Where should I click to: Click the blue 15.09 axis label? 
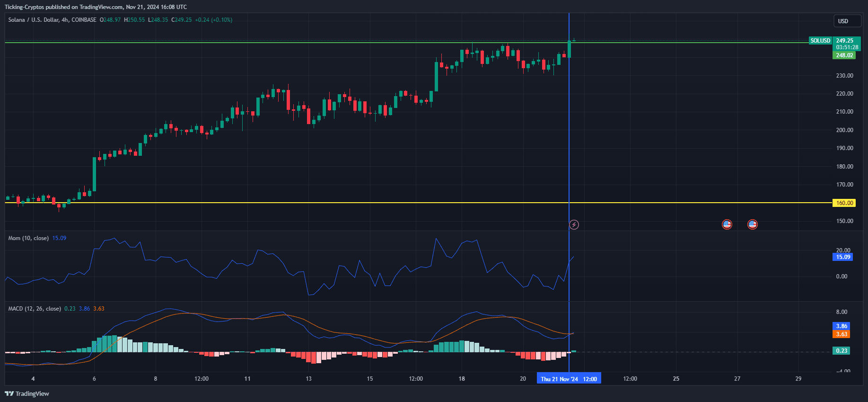[842, 257]
